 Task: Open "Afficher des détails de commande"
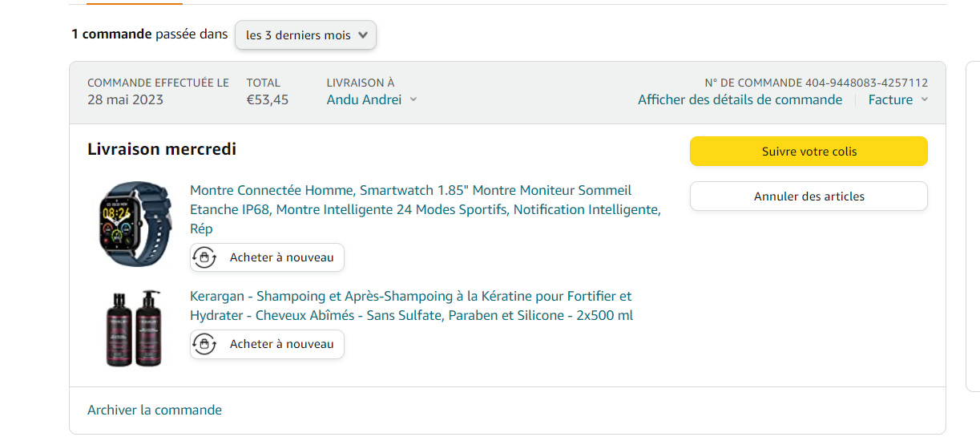tap(740, 99)
